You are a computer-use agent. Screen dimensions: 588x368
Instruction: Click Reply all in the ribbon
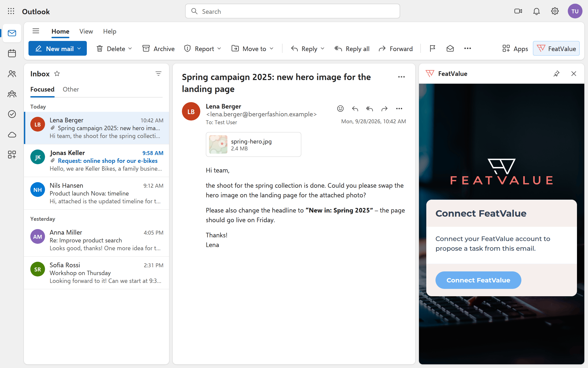click(352, 49)
